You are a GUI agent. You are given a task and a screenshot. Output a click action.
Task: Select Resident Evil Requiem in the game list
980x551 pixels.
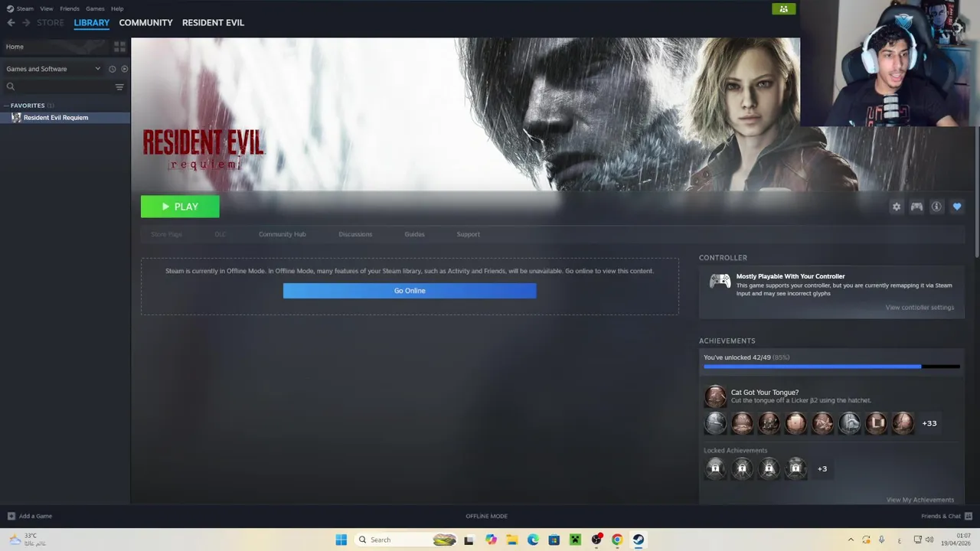click(x=65, y=118)
